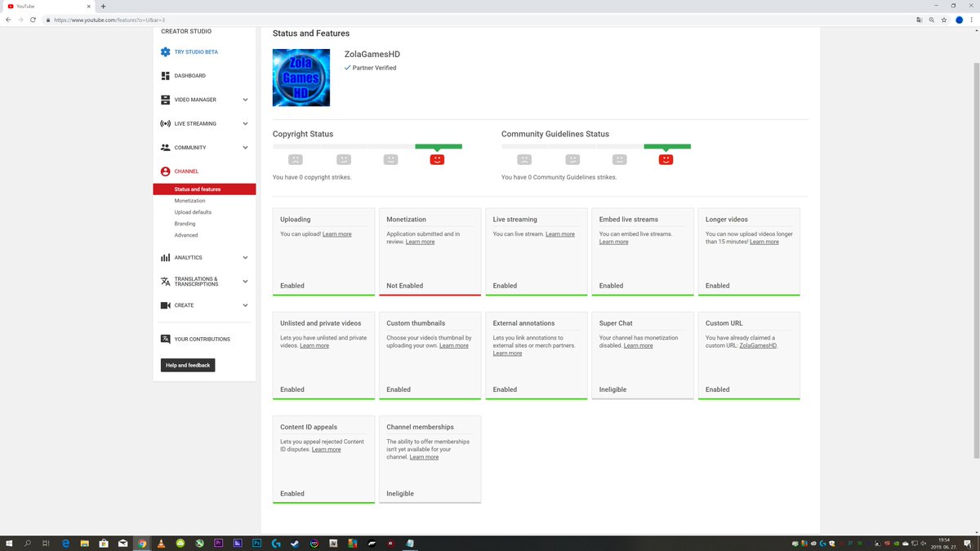Click Learn more in the Live streaming card
The height and width of the screenshot is (551, 980).
pos(560,234)
